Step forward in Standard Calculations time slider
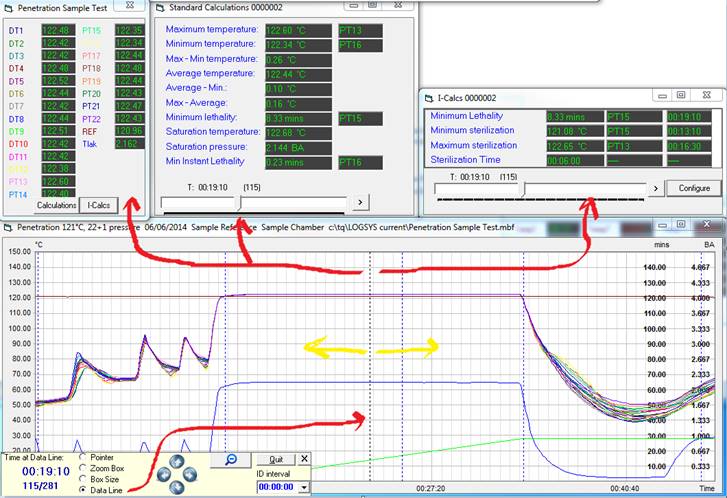This screenshot has height=498, width=727. (x=360, y=202)
